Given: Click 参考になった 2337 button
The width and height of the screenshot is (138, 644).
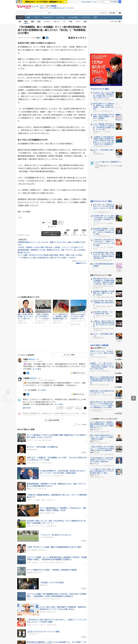Looking at the screenshot, I should 78,373.
